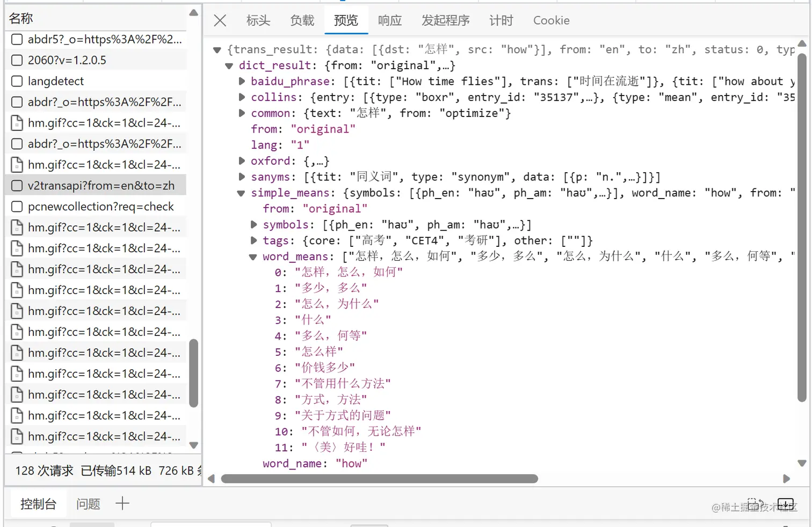The width and height of the screenshot is (812, 527).
Task: Open the 计时 tab
Action: point(502,20)
